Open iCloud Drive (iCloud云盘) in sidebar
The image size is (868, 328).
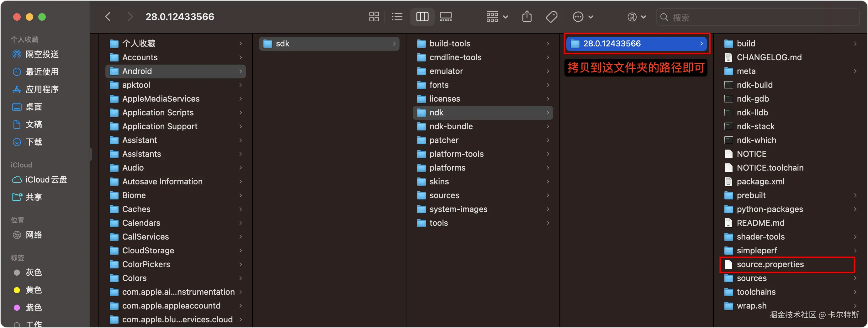point(40,180)
